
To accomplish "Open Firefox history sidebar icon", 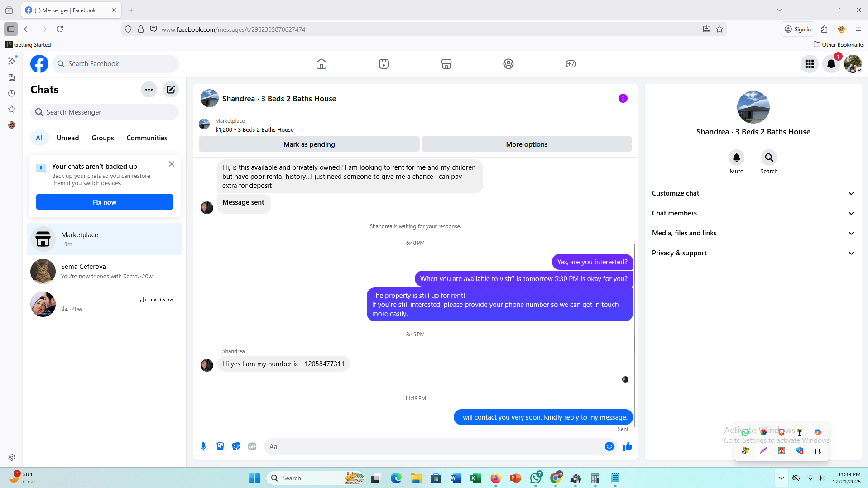I will (12, 94).
